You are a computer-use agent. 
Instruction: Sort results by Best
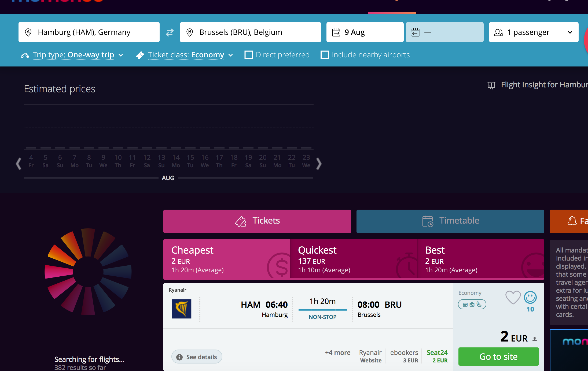pyautogui.click(x=481, y=259)
